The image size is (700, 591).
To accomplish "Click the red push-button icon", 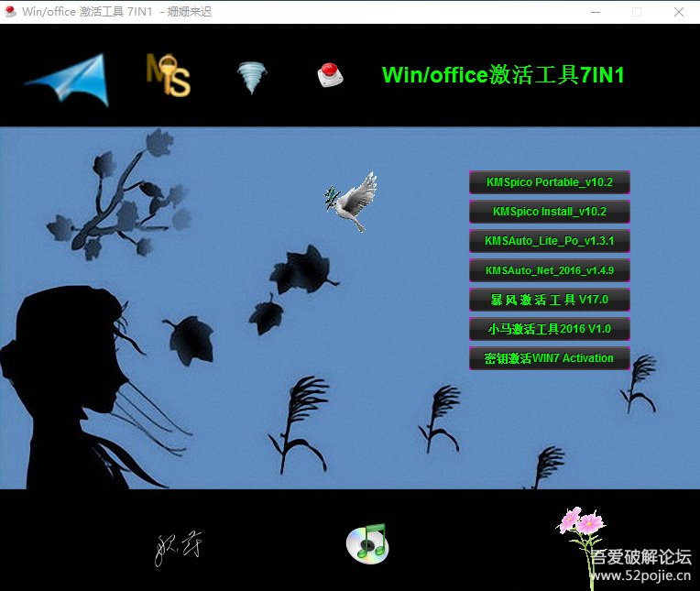I will [330, 75].
